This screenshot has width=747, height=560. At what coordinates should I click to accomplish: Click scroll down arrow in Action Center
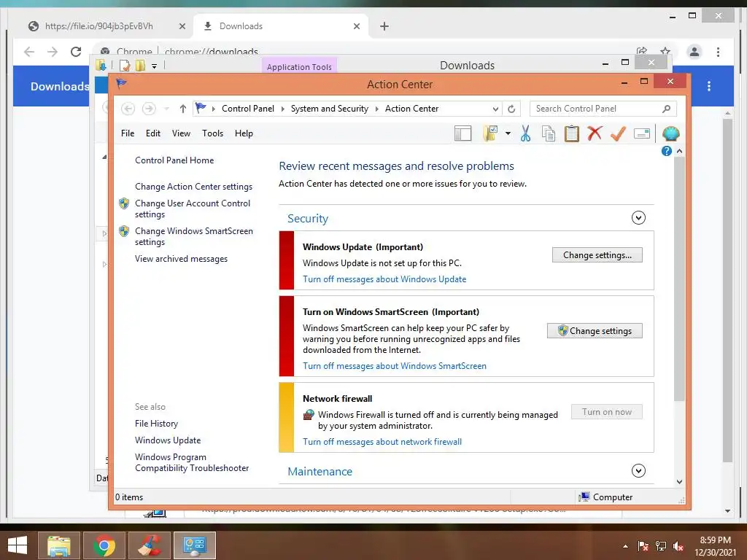click(x=679, y=482)
